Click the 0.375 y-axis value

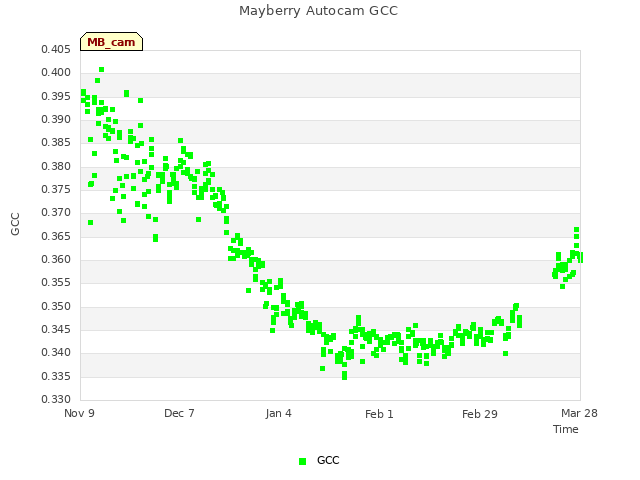56,189
